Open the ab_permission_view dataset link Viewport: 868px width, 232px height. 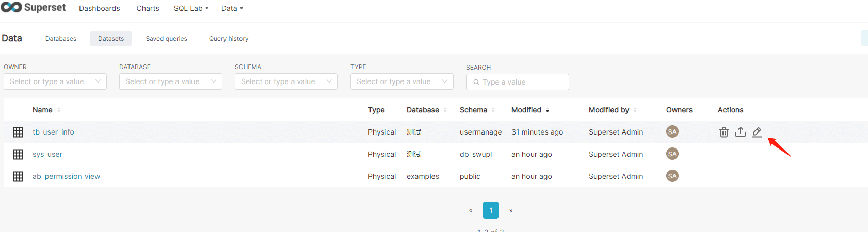66,176
